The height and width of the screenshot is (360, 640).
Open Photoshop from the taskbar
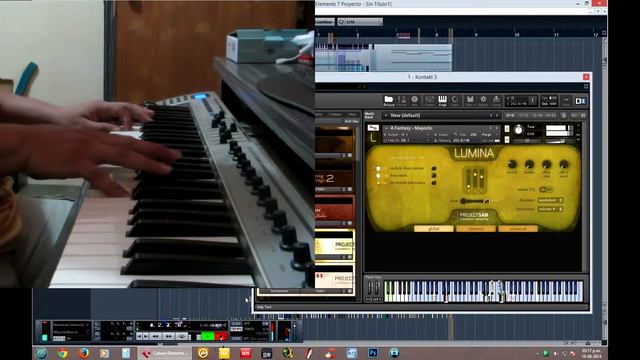click(x=373, y=353)
